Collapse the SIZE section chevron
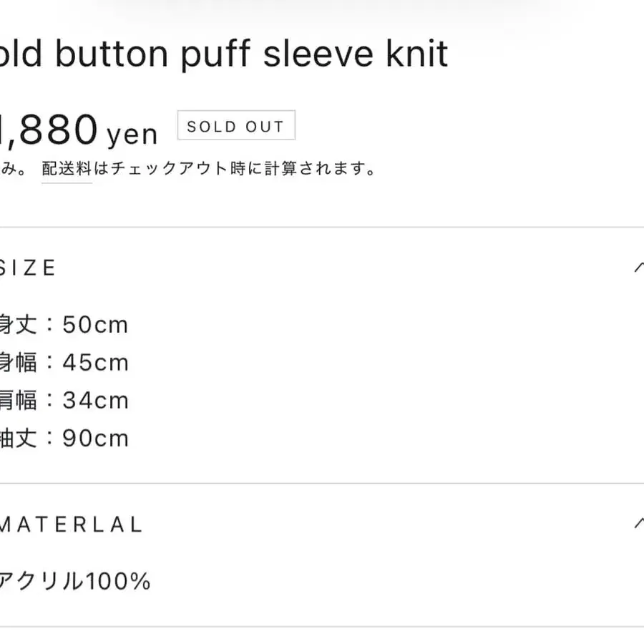 (639, 268)
